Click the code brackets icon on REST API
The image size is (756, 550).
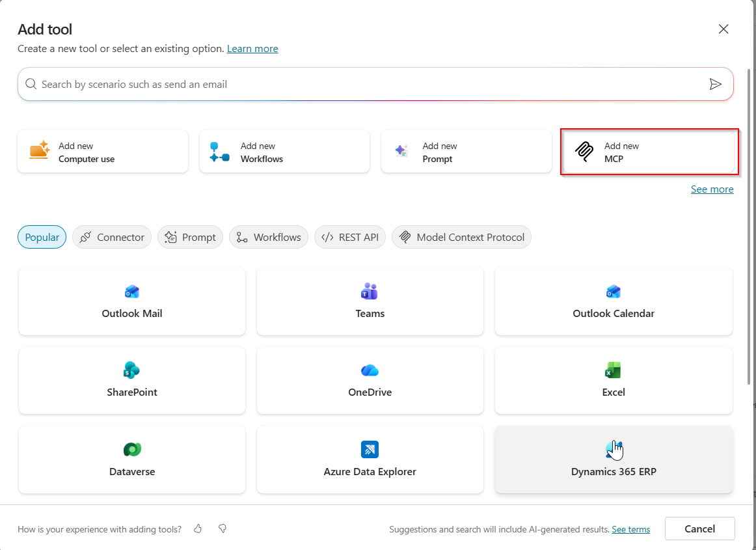(327, 237)
